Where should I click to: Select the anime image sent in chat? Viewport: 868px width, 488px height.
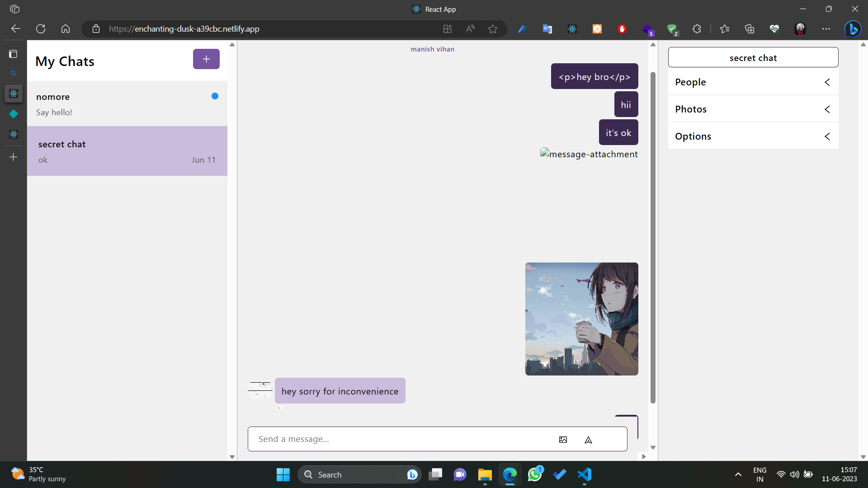(x=581, y=319)
